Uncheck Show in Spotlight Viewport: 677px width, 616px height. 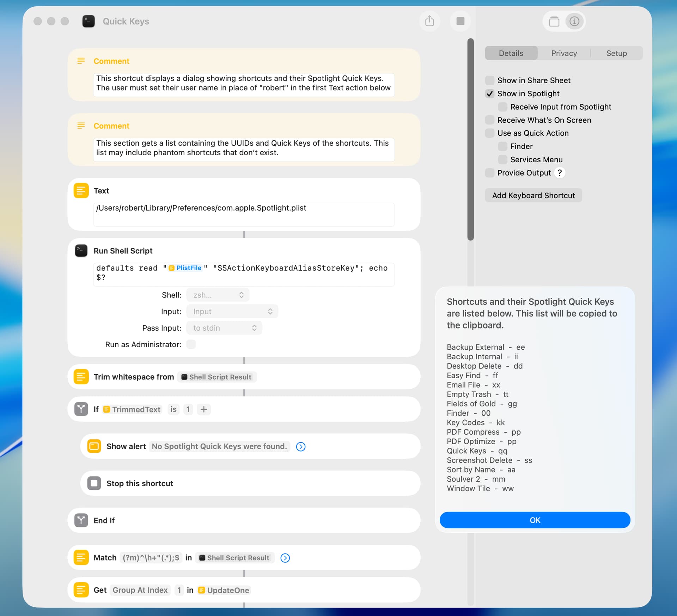coord(490,94)
